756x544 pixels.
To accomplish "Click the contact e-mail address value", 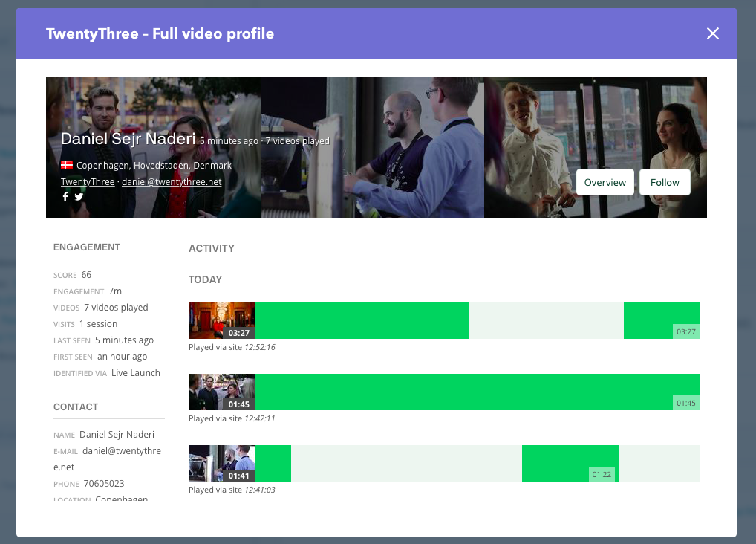I will (x=107, y=459).
